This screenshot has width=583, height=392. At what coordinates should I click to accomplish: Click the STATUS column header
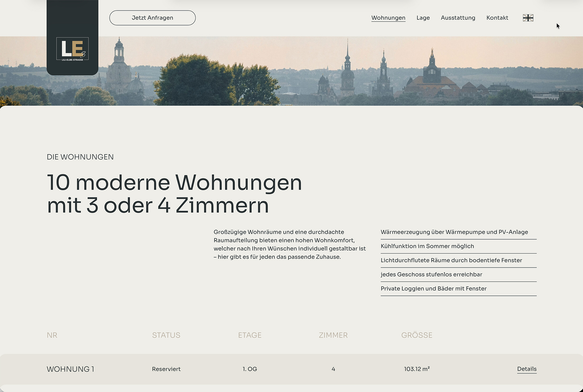166,335
